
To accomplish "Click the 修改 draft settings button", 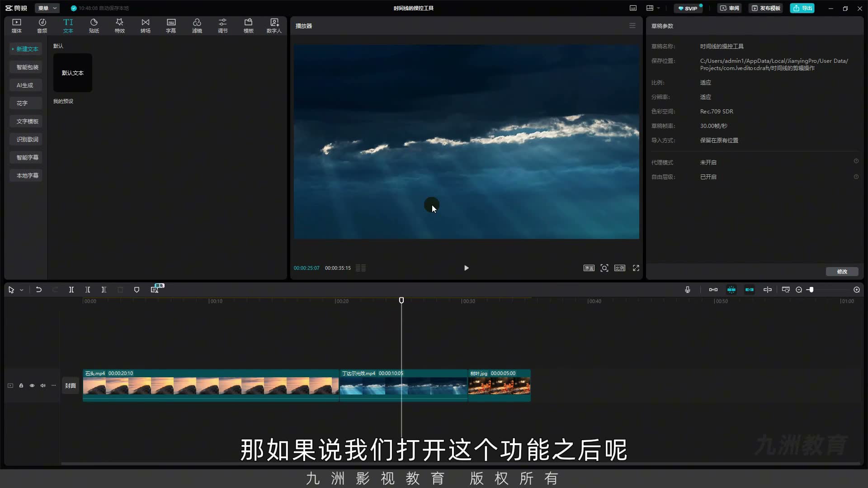I will coord(842,272).
